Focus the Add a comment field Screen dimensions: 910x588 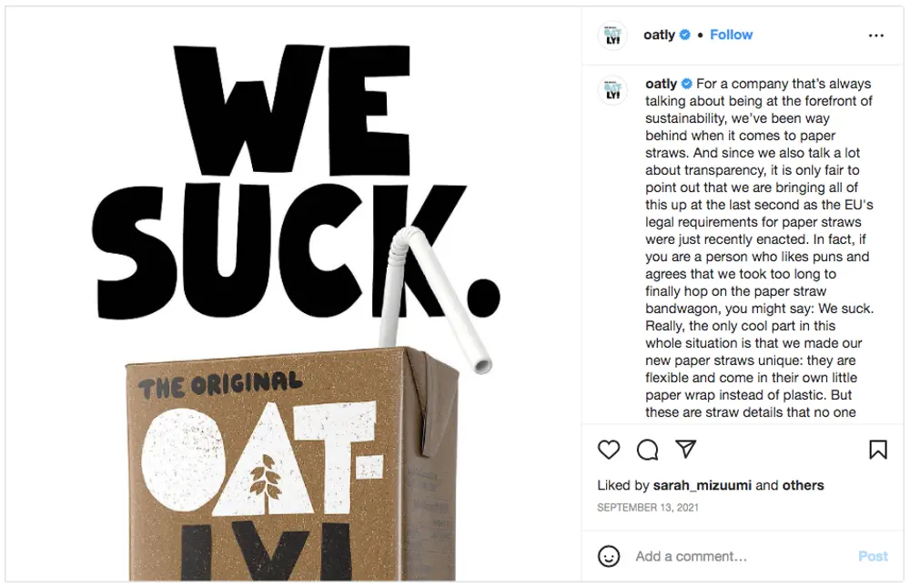tap(737, 556)
